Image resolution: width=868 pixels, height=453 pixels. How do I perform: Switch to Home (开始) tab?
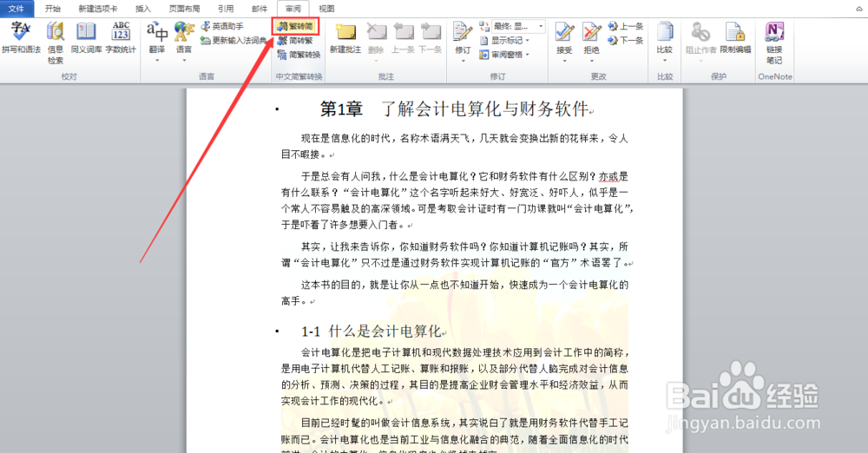(53, 9)
